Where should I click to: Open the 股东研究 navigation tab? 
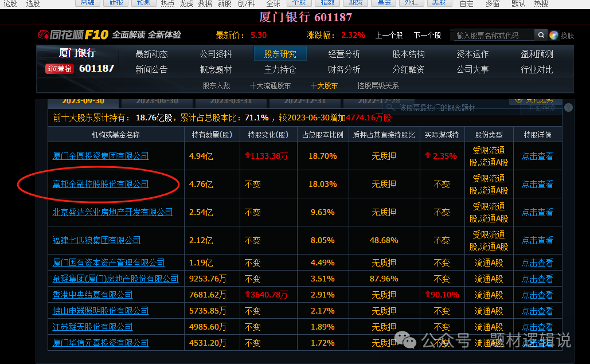pyautogui.click(x=280, y=54)
